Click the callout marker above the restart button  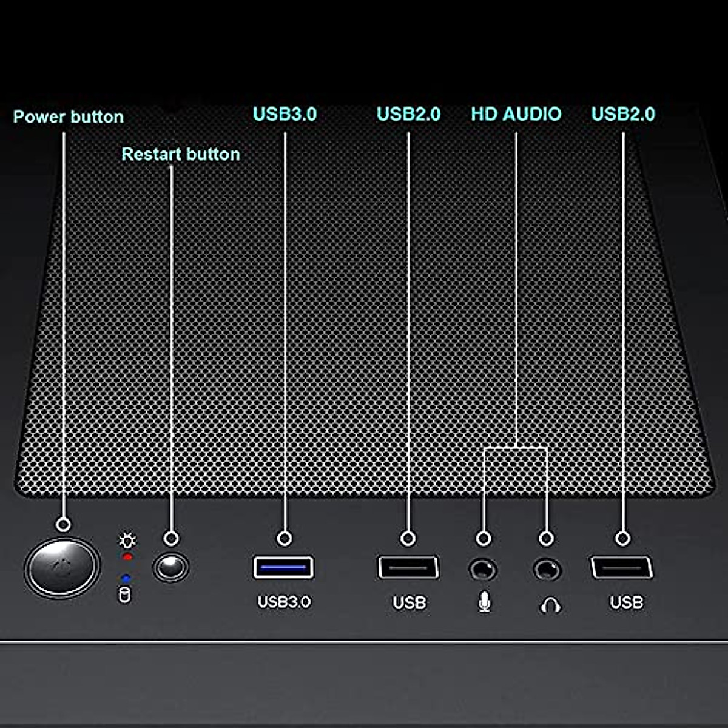pos(172,538)
